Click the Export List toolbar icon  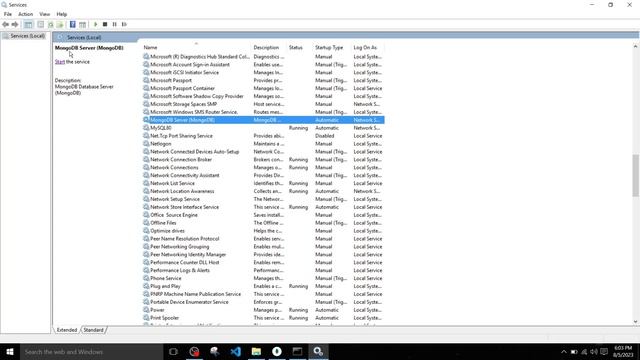(60, 24)
